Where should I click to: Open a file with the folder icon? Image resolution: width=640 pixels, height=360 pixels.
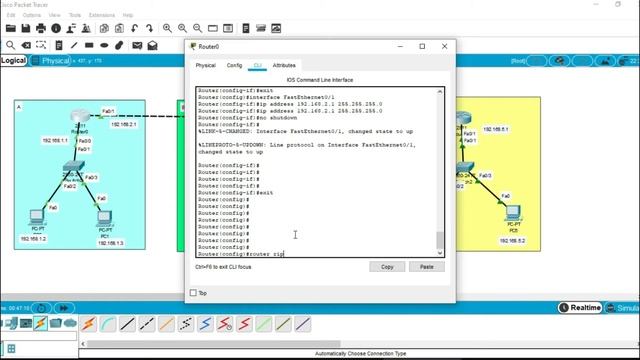point(11,28)
